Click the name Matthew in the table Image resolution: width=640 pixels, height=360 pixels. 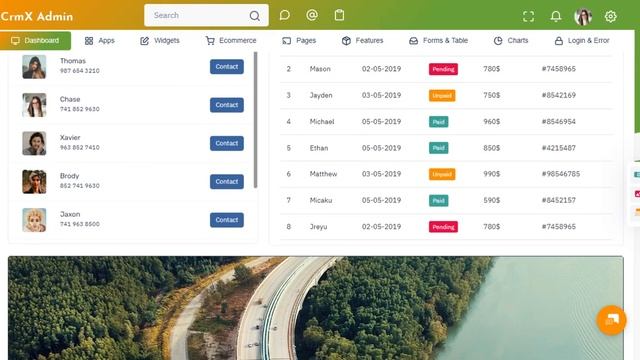(323, 174)
